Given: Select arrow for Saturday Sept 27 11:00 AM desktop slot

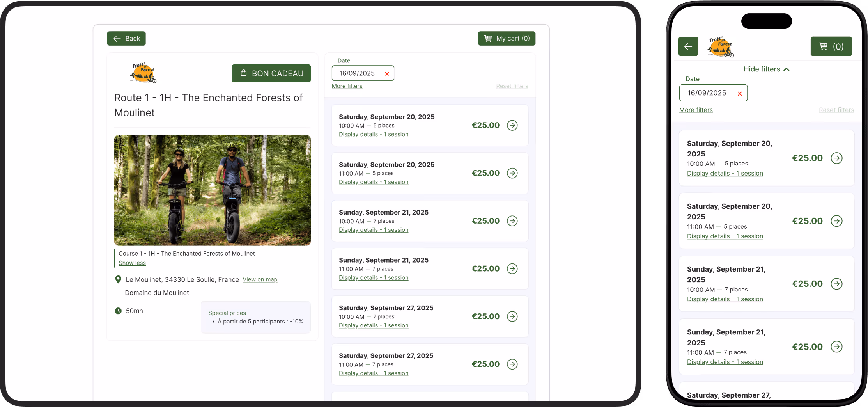Looking at the screenshot, I should (512, 364).
